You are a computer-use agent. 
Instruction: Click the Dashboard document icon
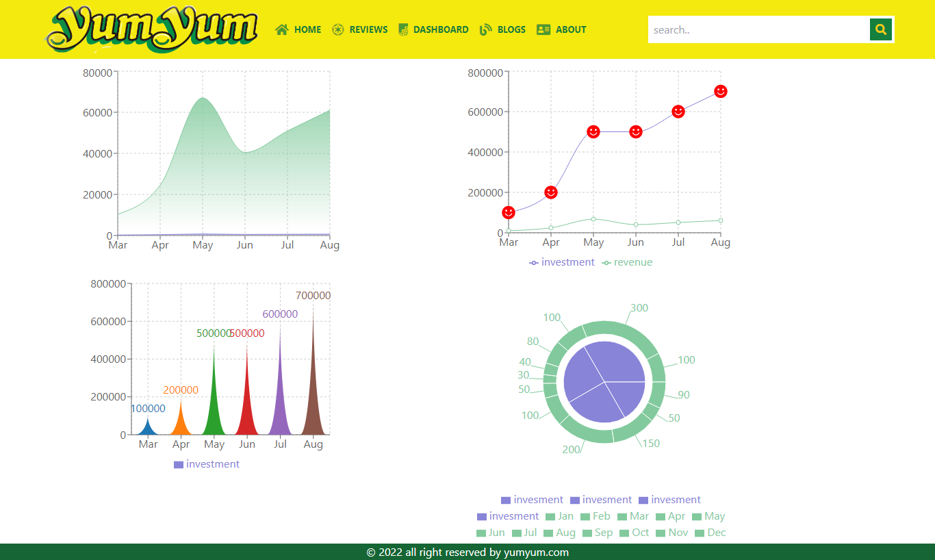coord(403,29)
